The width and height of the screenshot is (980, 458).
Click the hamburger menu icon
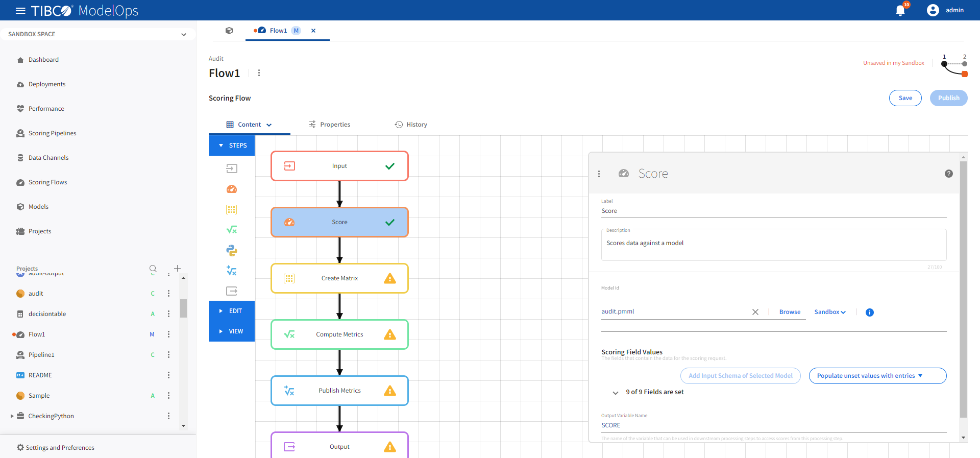[20, 11]
